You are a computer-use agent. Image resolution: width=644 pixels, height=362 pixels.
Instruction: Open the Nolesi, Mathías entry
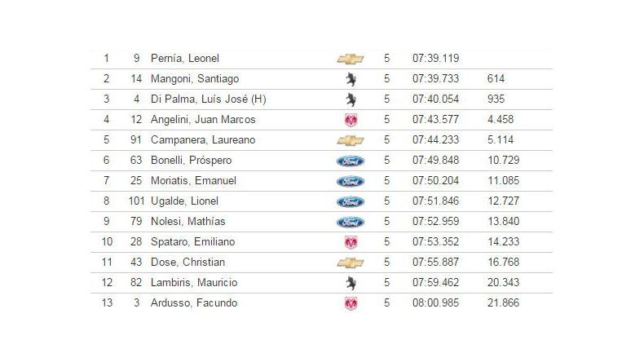[187, 222]
